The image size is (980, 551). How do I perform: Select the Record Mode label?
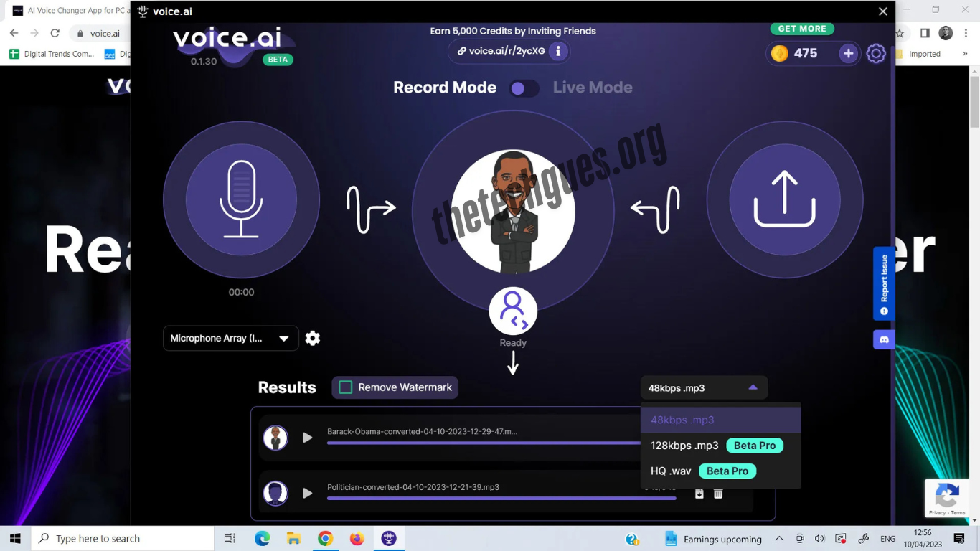[445, 88]
